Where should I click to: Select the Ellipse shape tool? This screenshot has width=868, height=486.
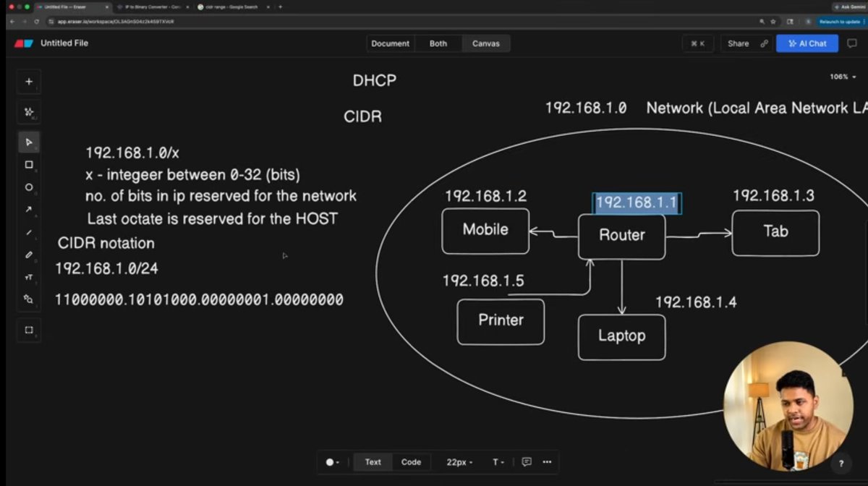29,187
